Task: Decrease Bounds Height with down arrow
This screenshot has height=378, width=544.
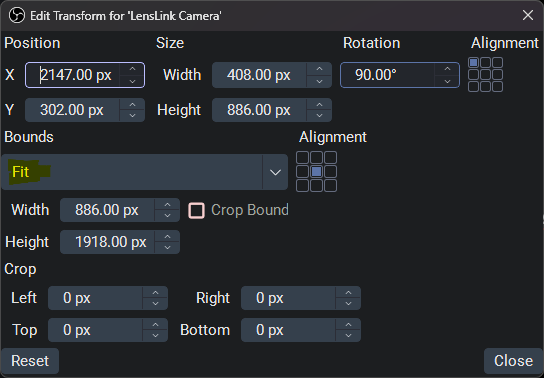Action: coord(167,248)
